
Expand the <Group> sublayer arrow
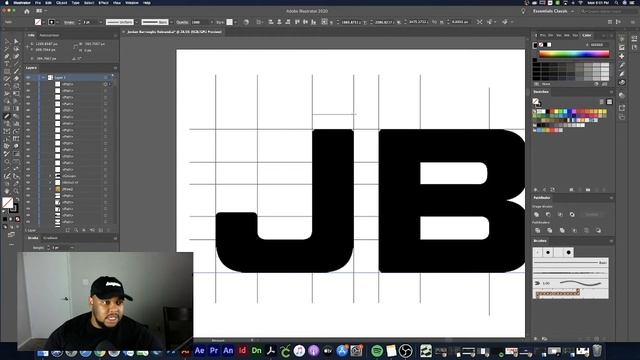click(51, 176)
